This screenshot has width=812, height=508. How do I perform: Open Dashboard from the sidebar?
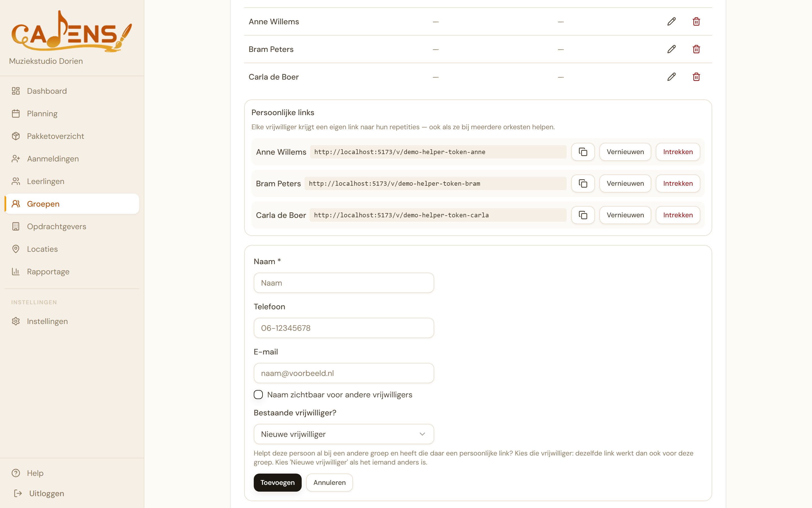coord(72,91)
